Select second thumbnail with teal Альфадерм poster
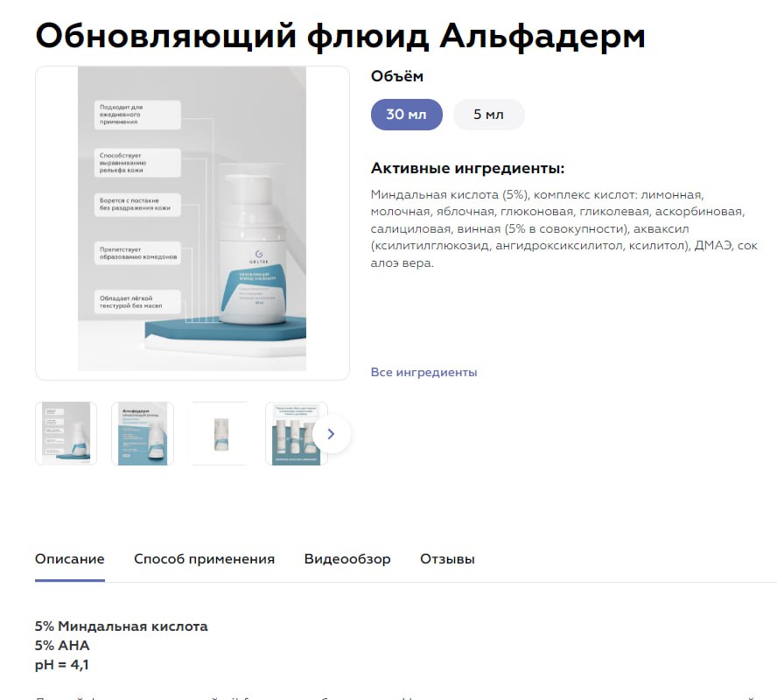 pos(143,433)
